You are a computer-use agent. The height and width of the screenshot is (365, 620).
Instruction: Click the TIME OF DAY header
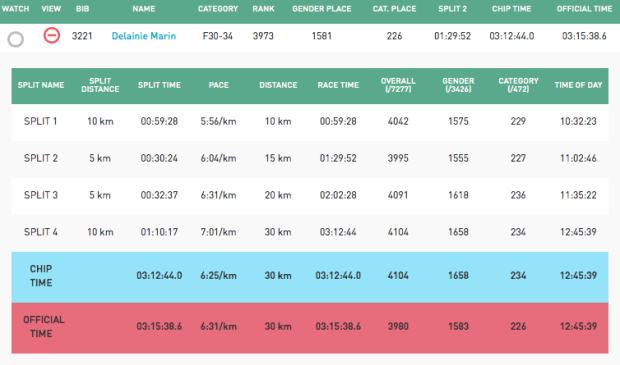click(578, 85)
